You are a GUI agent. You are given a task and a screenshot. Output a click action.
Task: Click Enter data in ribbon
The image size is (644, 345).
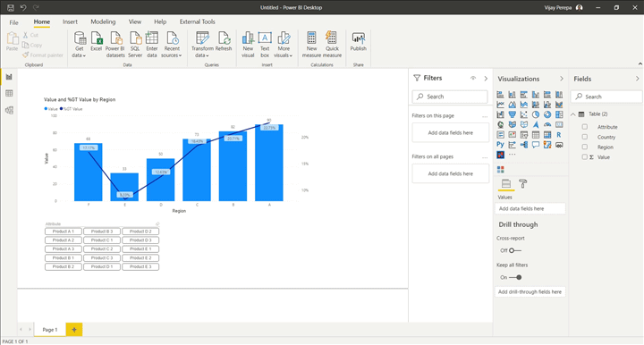(x=152, y=45)
